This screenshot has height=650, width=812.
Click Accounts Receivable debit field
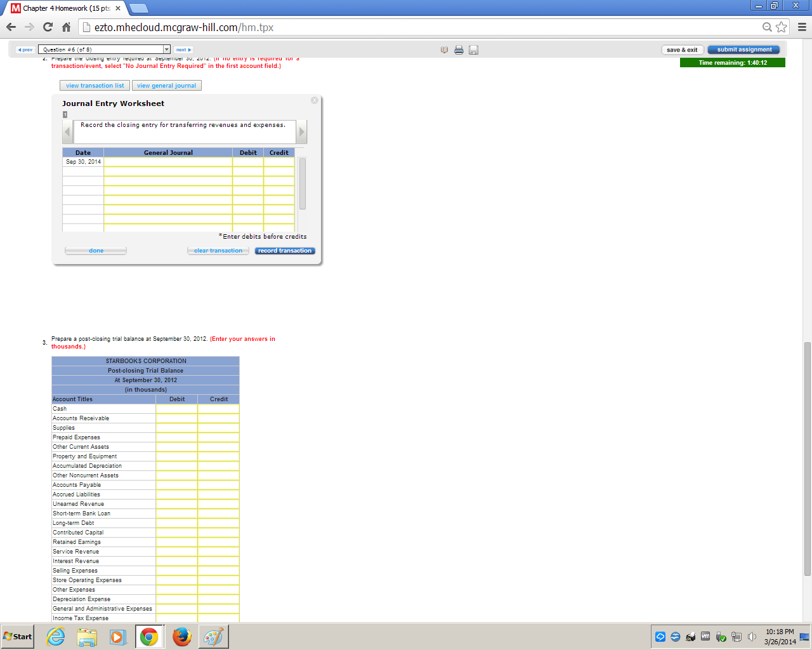[x=176, y=418]
